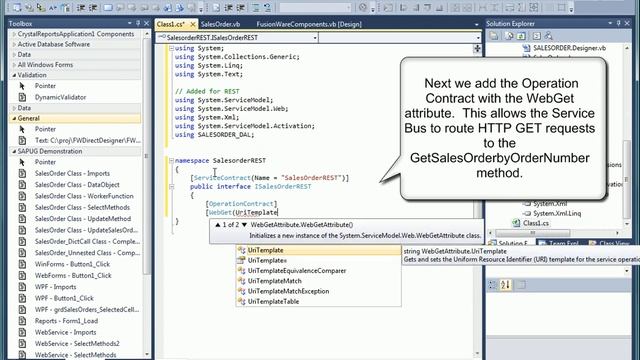Switch to the Team Explorer tab
This screenshot has height=360, width=640.
pyautogui.click(x=563, y=243)
